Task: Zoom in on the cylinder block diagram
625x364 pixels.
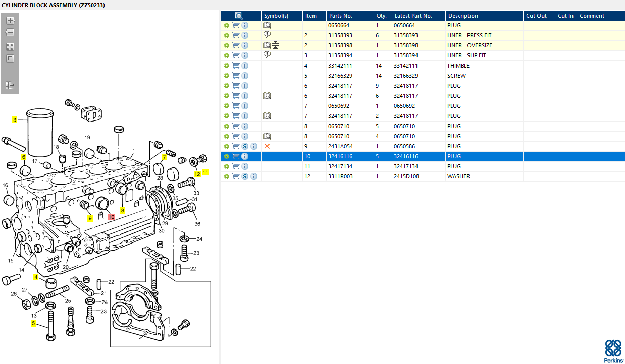Action: click(10, 21)
